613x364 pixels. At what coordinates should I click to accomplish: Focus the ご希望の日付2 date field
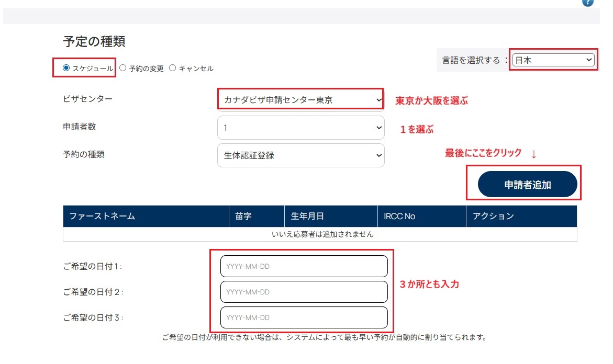pos(304,292)
